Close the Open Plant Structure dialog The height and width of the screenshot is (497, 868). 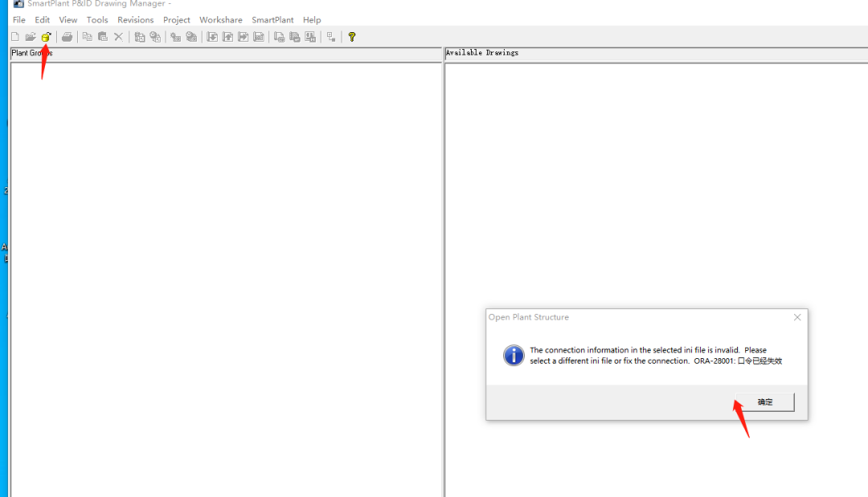point(797,317)
